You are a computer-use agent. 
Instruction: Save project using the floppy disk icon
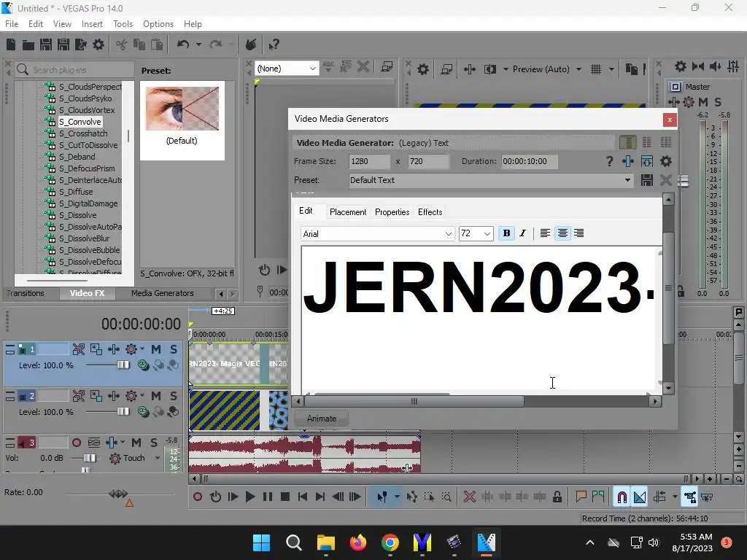coord(46,44)
